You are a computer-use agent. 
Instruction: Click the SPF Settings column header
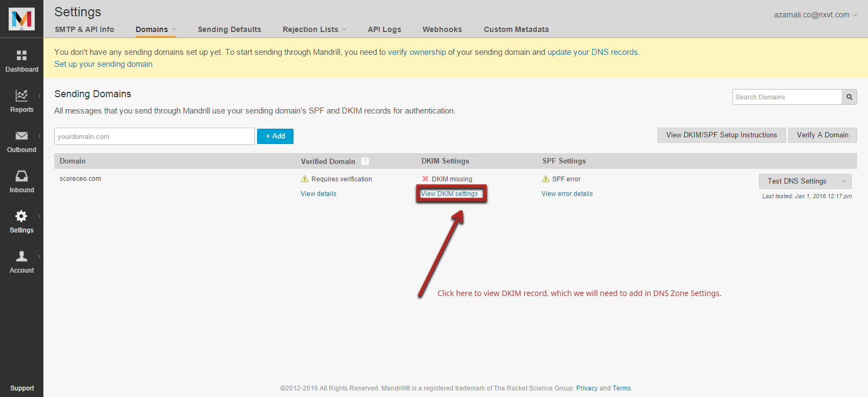tap(564, 161)
